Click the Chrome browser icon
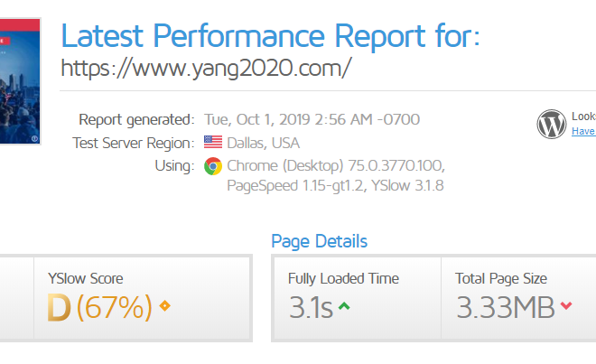The height and width of the screenshot is (364, 596). pos(213,166)
